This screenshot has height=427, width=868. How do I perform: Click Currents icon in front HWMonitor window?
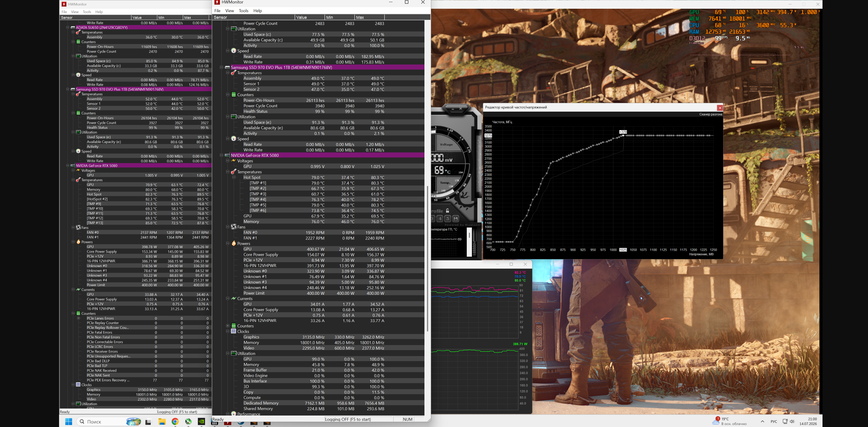[233, 298]
